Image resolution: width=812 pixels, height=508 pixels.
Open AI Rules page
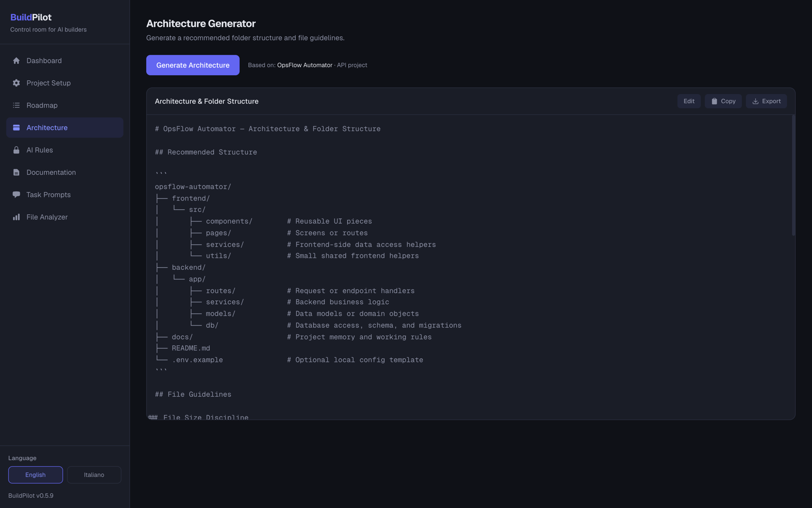tap(64, 150)
